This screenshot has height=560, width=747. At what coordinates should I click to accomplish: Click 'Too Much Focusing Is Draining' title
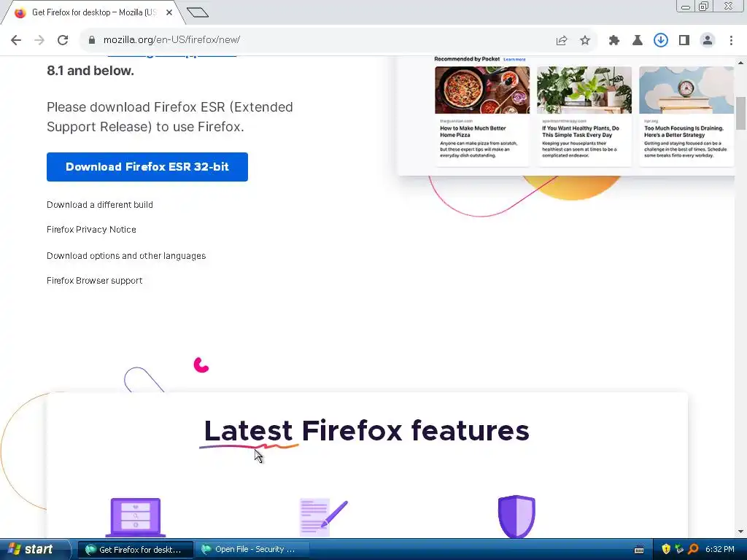pyautogui.click(x=684, y=131)
